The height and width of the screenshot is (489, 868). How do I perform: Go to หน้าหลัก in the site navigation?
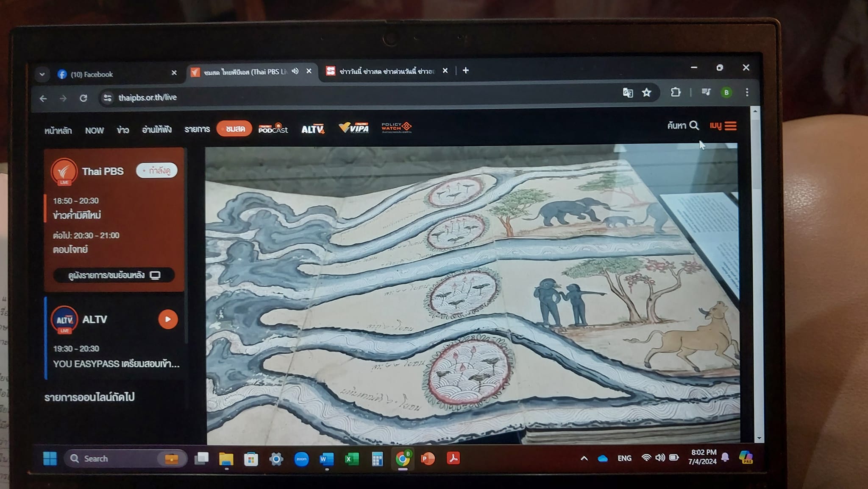coord(58,131)
